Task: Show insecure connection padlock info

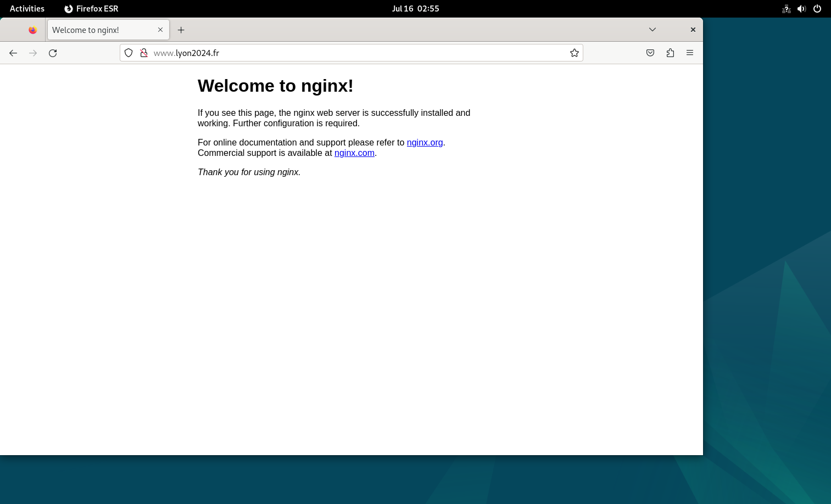Action: 144,53
